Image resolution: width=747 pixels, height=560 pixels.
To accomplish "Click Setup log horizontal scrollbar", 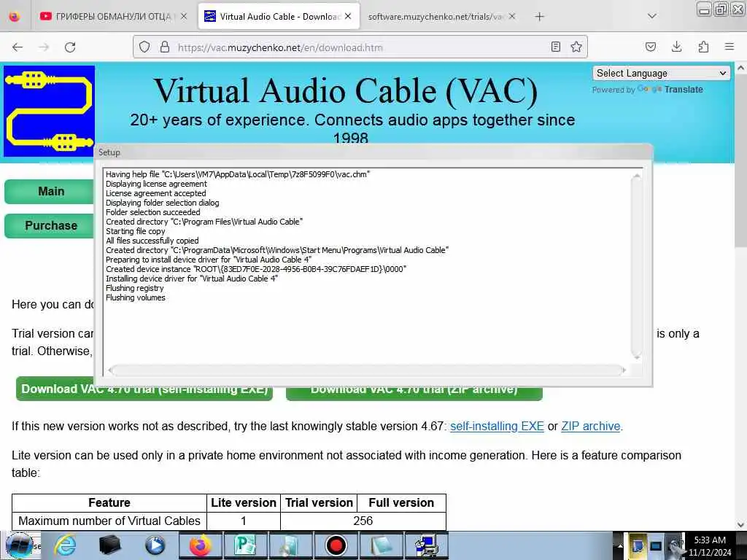I will (367, 370).
